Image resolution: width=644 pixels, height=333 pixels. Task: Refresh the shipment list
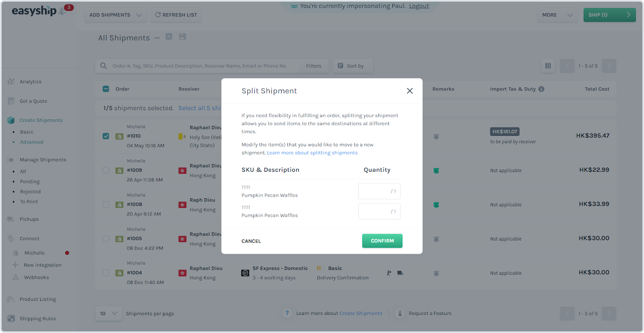click(x=176, y=15)
